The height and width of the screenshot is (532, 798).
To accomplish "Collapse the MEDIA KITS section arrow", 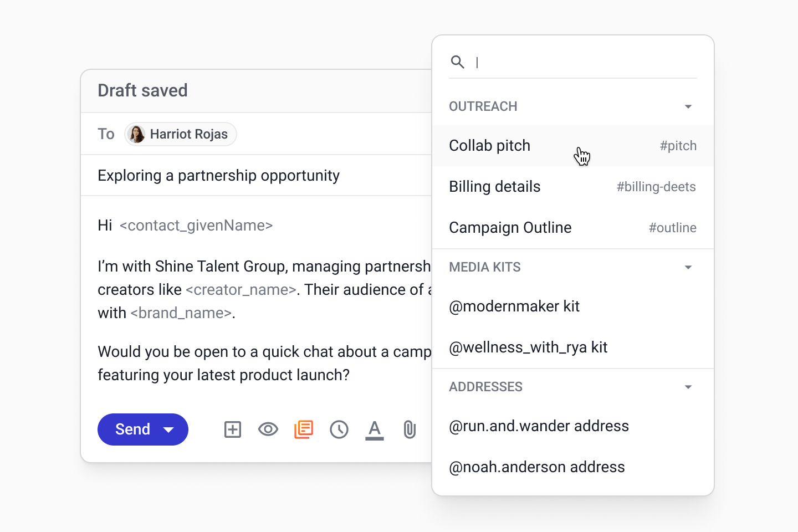I will coord(688,267).
